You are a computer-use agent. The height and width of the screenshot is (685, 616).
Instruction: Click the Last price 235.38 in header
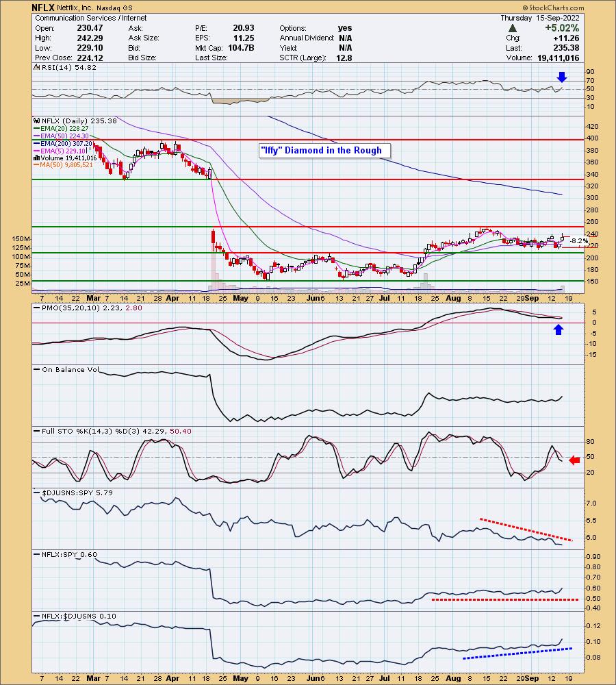[566, 48]
